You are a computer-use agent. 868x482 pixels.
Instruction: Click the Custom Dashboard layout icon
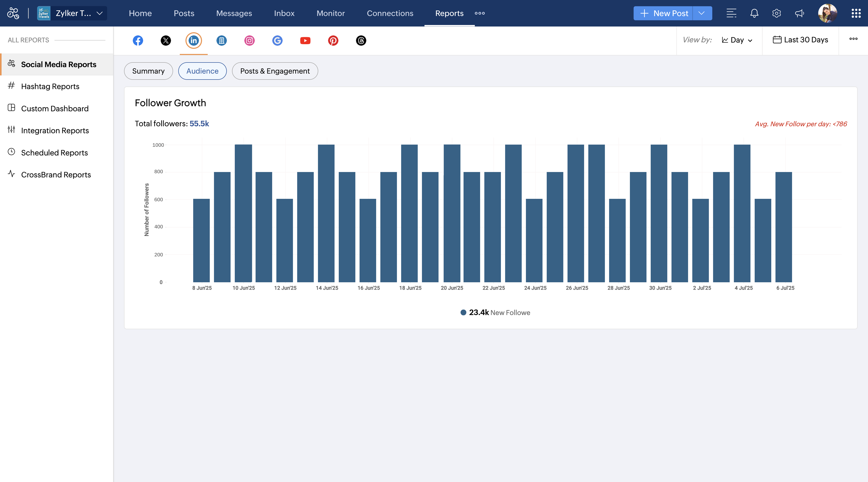coord(11,107)
